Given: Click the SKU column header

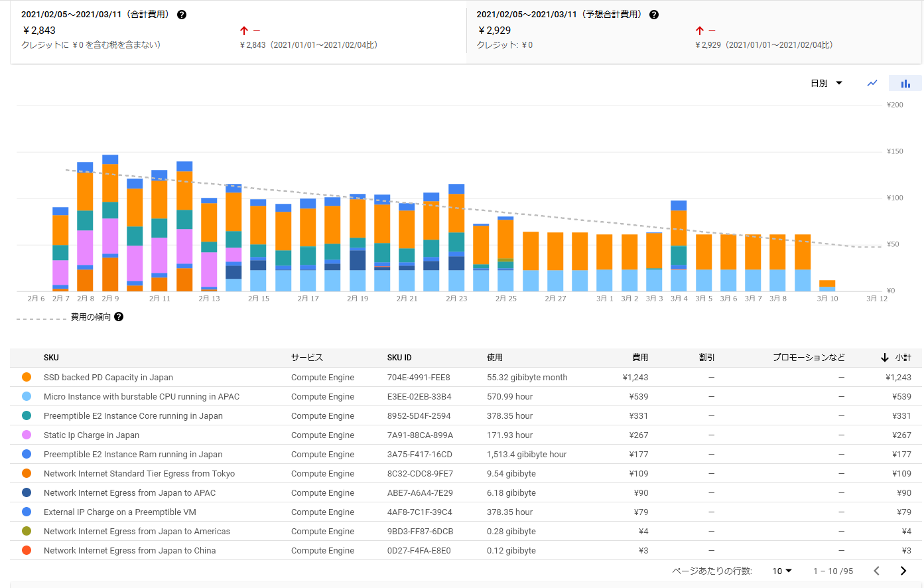Looking at the screenshot, I should pyautogui.click(x=51, y=358).
